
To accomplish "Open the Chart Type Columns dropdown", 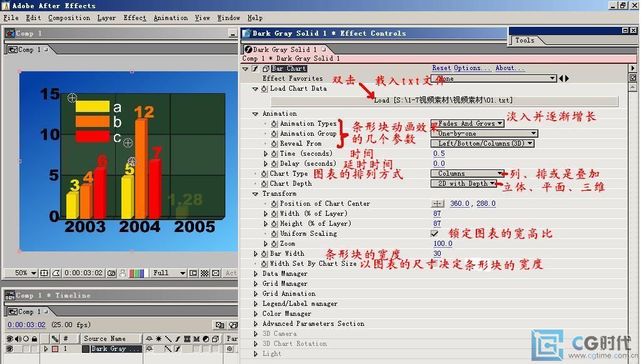I will [x=467, y=174].
